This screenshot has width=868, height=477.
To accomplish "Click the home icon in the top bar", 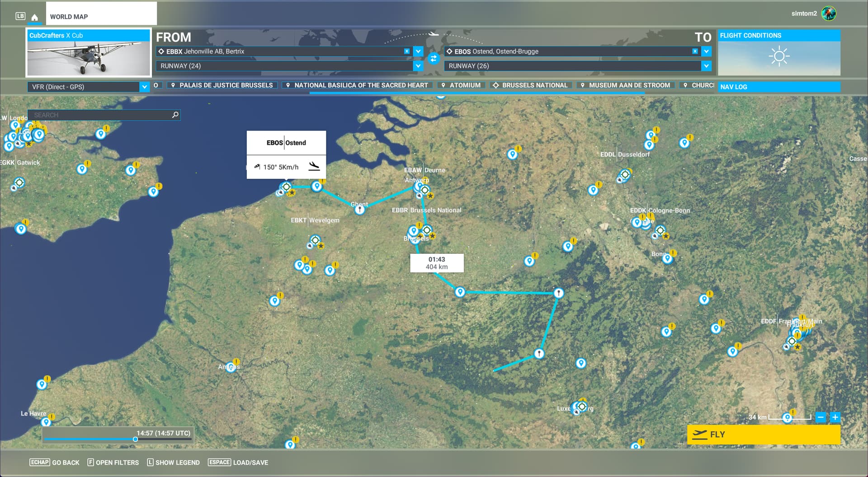I will [x=34, y=17].
